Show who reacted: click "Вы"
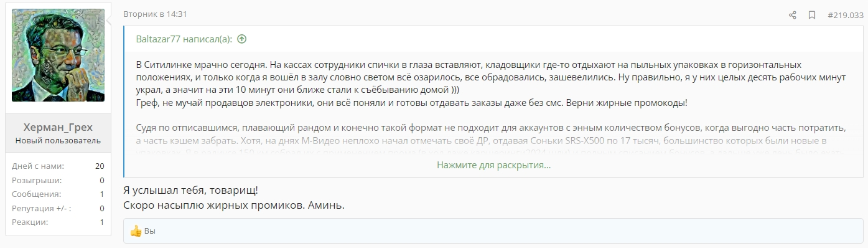 tap(149, 231)
